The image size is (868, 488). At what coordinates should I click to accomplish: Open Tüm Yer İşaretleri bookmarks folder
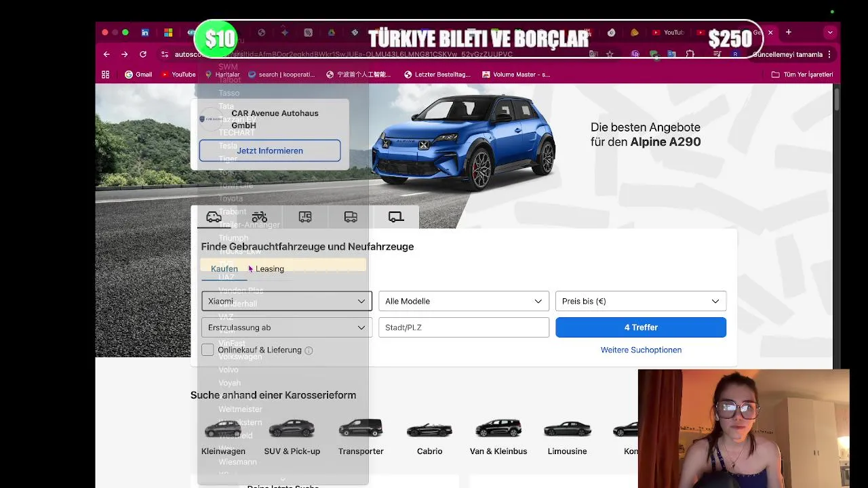pyautogui.click(x=802, y=75)
